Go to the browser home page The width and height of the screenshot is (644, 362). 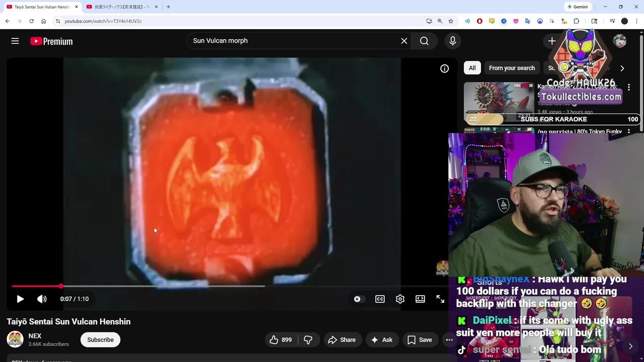[43, 21]
